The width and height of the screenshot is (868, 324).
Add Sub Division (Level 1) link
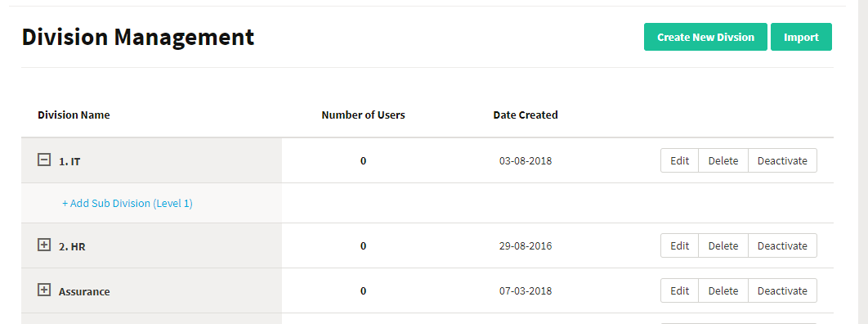(128, 203)
